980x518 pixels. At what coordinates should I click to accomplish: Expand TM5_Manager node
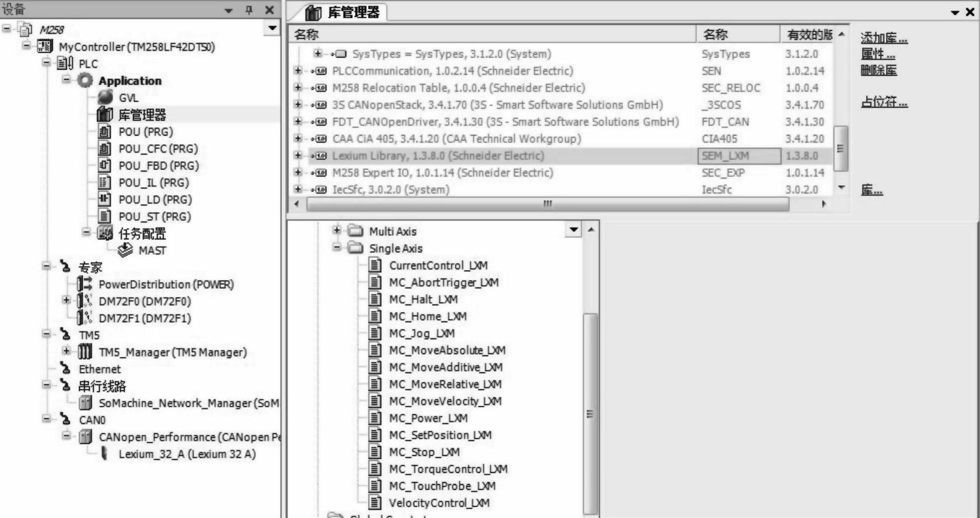66,351
